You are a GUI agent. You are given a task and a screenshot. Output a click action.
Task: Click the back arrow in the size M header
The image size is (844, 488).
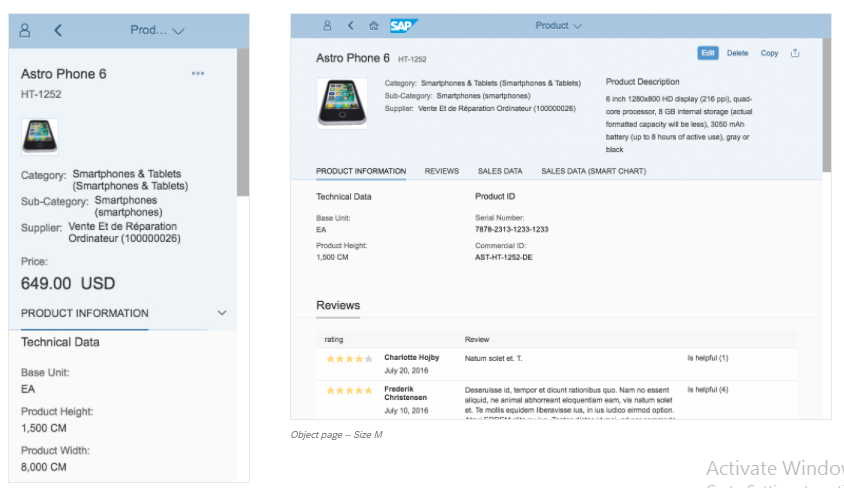(x=350, y=25)
